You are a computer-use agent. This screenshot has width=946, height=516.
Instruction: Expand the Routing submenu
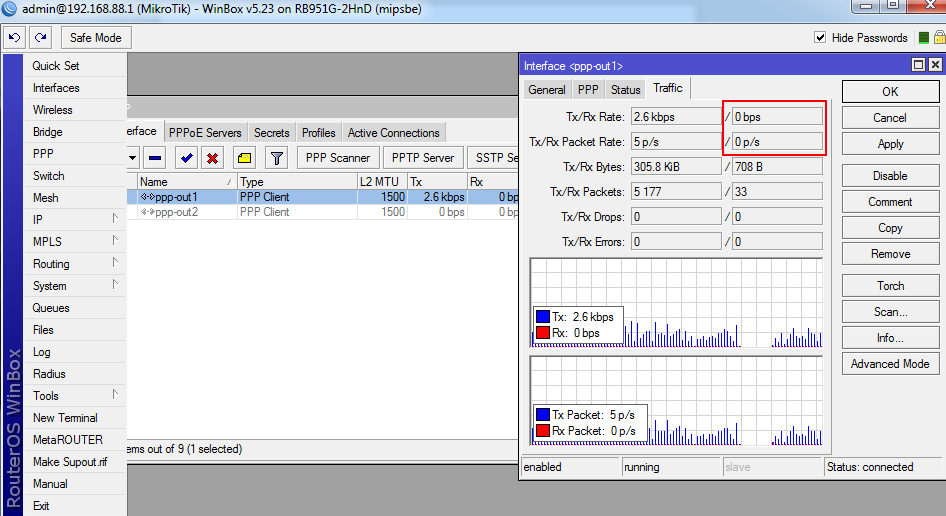tap(115, 263)
